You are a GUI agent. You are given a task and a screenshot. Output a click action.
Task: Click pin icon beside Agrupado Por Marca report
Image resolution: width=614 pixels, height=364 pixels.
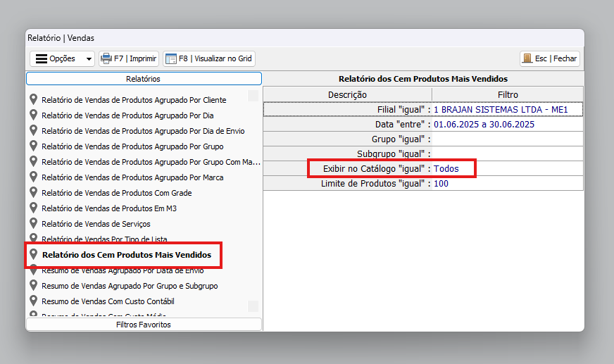pos(33,177)
